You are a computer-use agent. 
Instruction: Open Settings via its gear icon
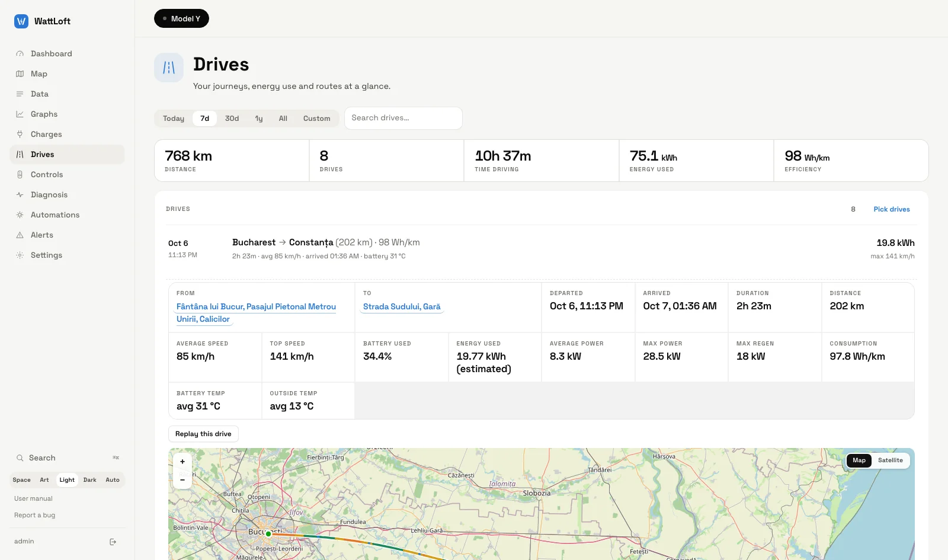pos(20,255)
